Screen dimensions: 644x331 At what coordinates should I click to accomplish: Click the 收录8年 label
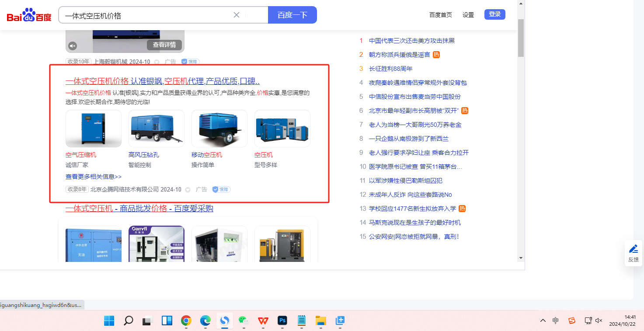click(77, 189)
